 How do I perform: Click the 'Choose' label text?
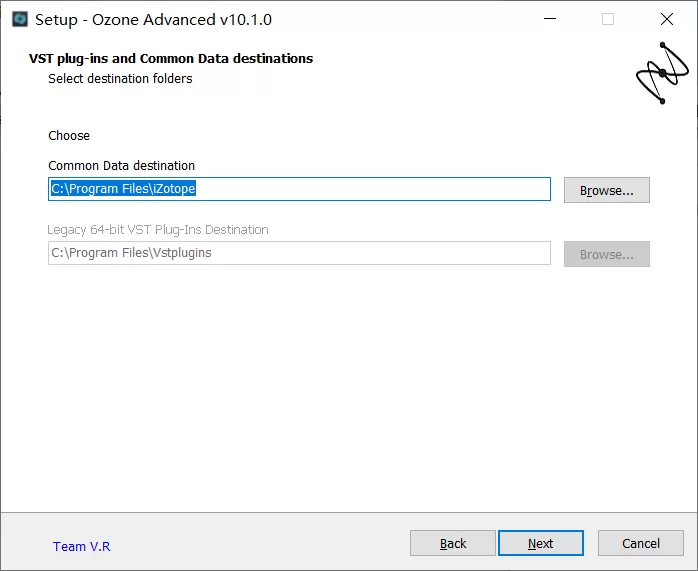[x=69, y=135]
